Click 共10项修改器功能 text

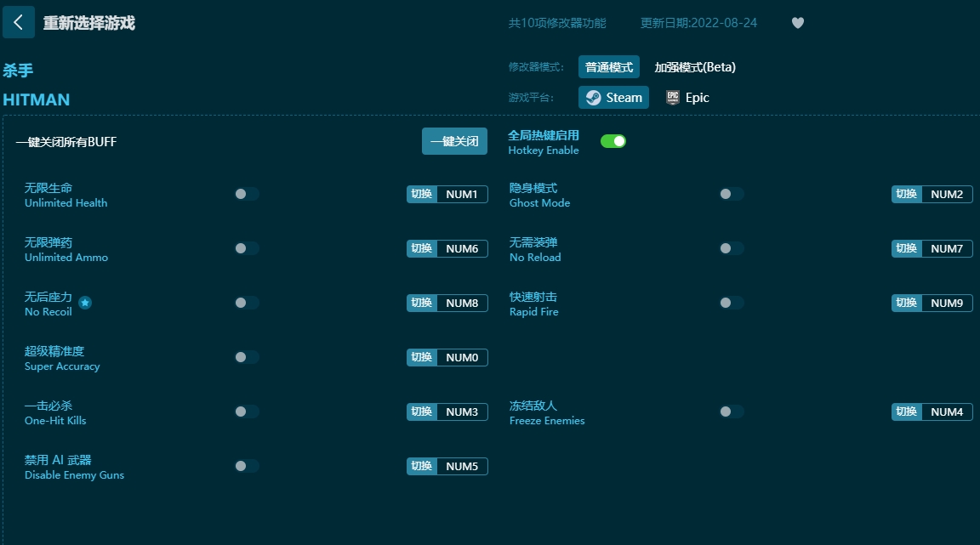pyautogui.click(x=557, y=23)
